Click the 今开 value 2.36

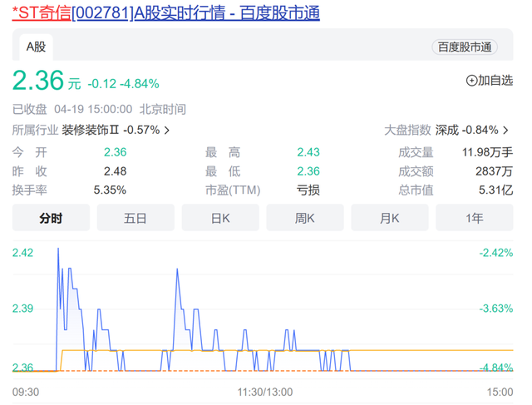[116, 152]
